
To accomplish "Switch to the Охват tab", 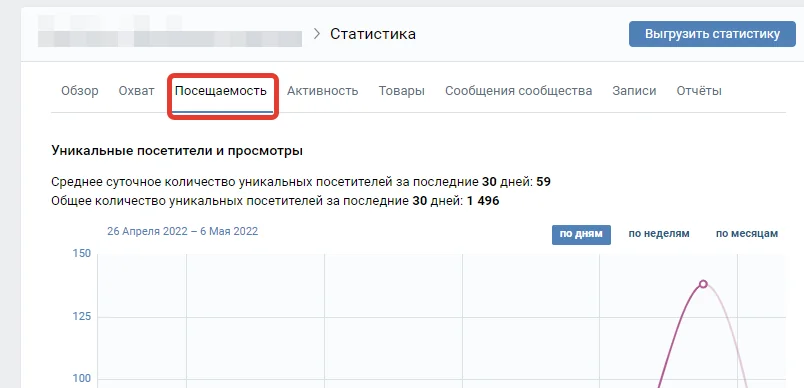I will (x=136, y=91).
